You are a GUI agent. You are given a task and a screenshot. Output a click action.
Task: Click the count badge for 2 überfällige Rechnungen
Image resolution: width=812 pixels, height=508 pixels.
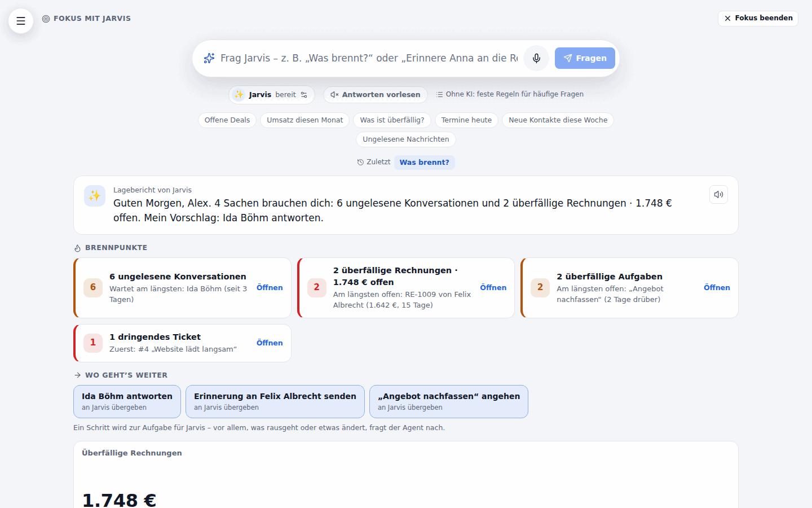point(317,287)
